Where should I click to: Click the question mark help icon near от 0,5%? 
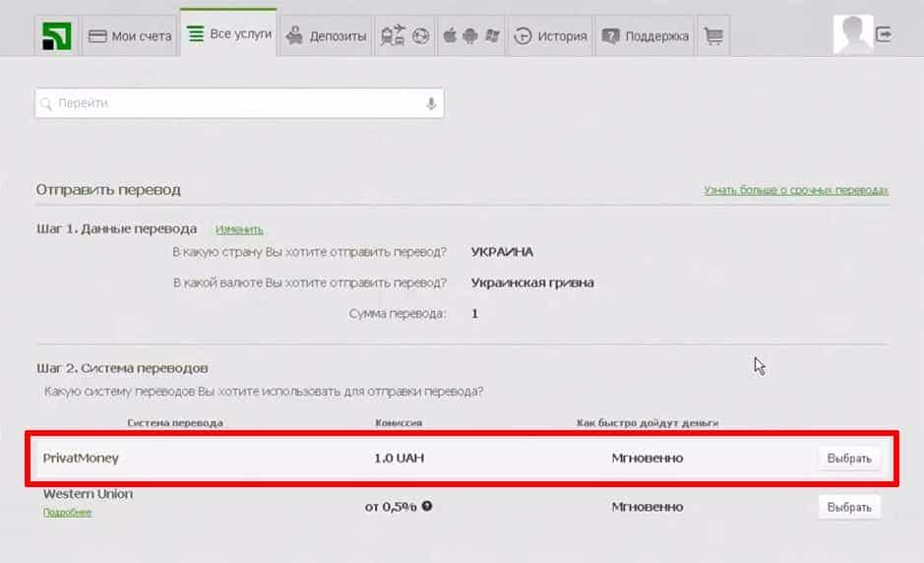click(x=428, y=507)
